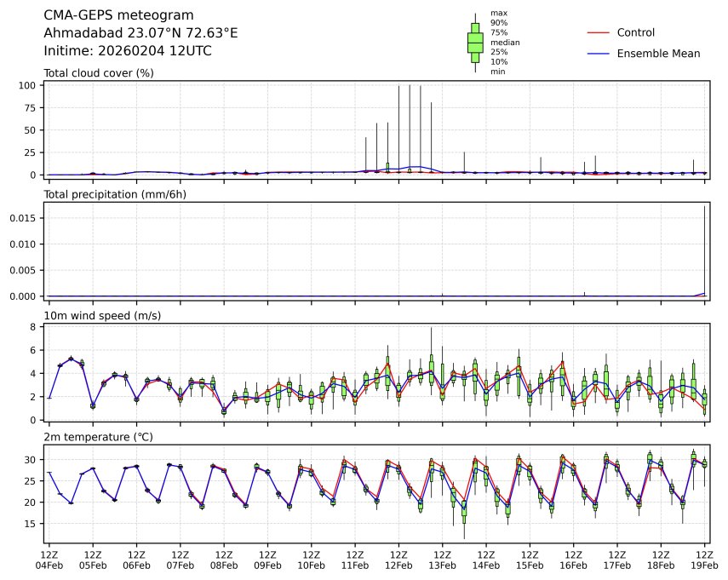Click the "12Z 04Feb" x-axis label
Screen dimensions: 728x580
click(49, 560)
